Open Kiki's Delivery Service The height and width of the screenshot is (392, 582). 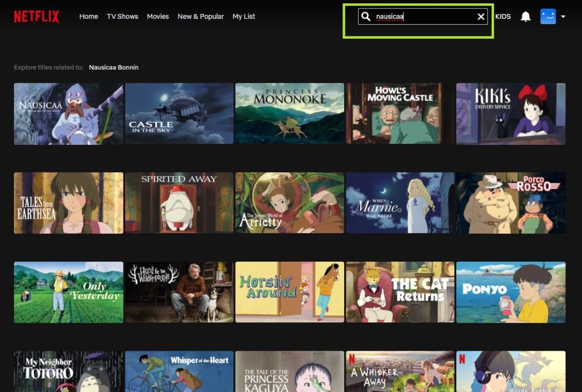pos(511,113)
